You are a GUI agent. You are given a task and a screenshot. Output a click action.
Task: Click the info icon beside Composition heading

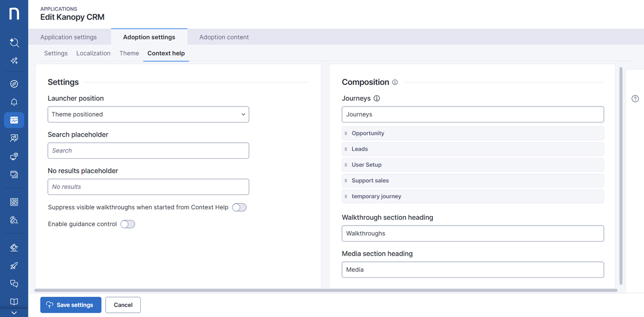click(x=395, y=82)
